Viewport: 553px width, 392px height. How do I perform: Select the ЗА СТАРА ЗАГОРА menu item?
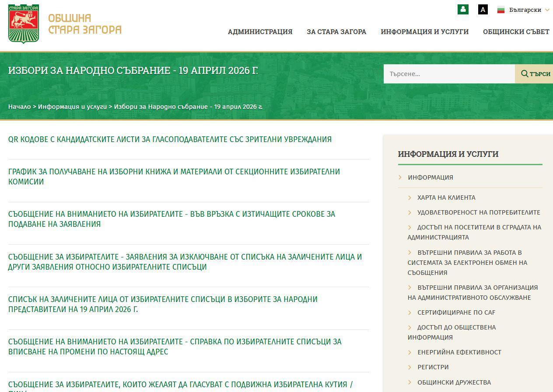[x=336, y=31]
